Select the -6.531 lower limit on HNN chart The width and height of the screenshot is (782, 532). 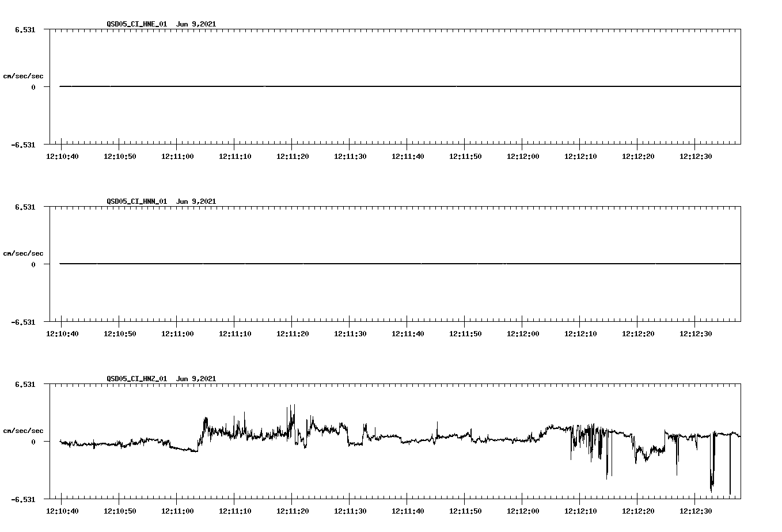24,322
